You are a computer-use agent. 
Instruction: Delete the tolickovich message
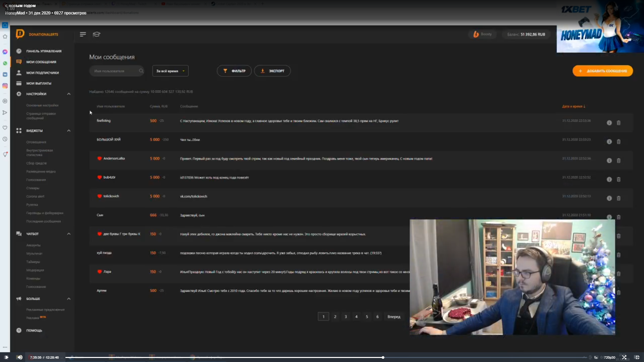[x=618, y=198]
